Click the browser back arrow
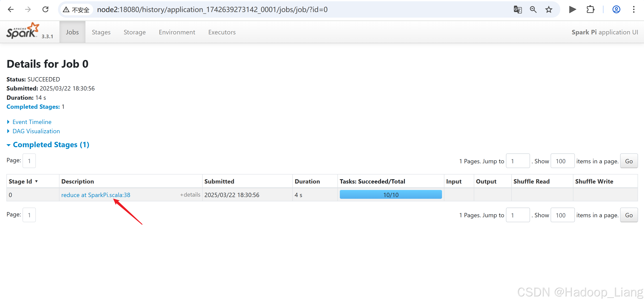The width and height of the screenshot is (644, 303). (x=11, y=9)
